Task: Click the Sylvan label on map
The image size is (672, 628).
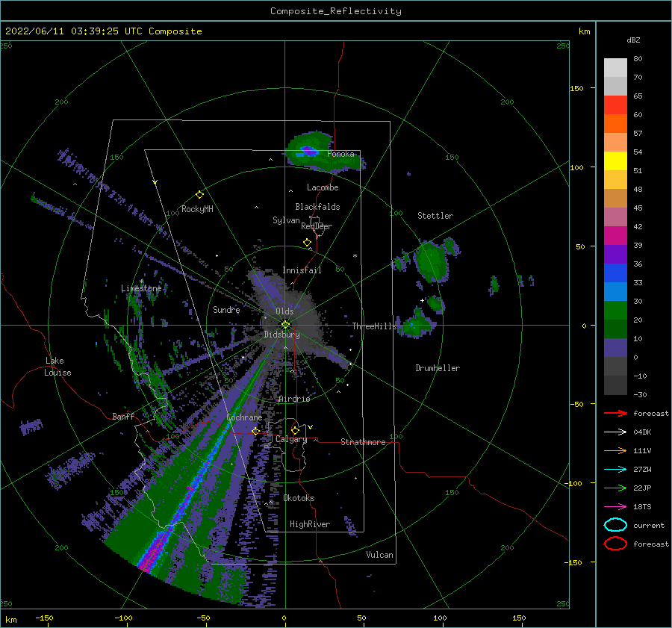Action: tap(286, 220)
